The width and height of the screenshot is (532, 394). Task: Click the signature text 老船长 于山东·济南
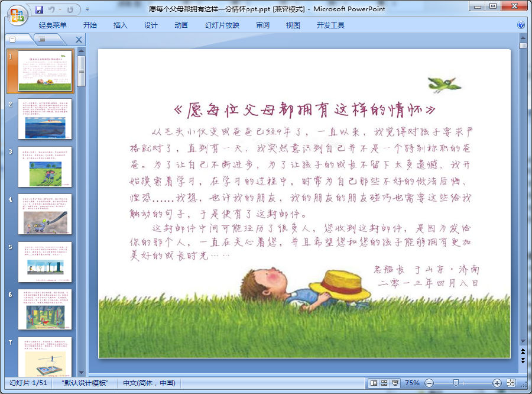pyautogui.click(x=426, y=269)
